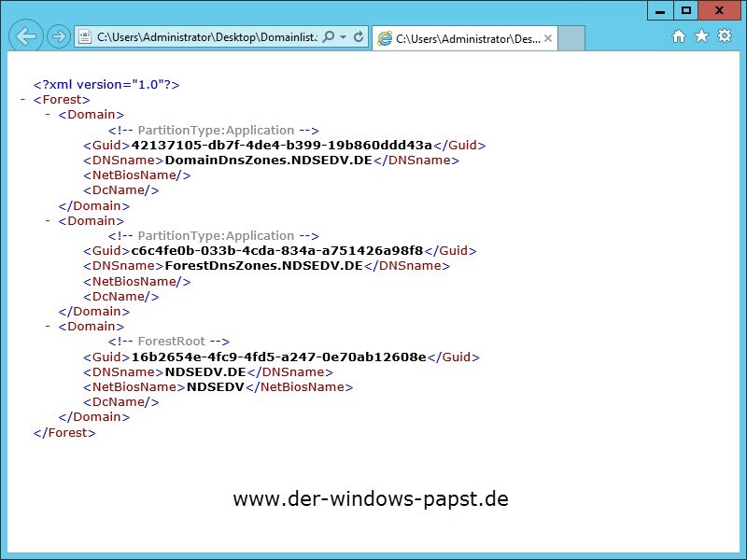Image resolution: width=747 pixels, height=560 pixels.
Task: Click the ForestRoot GUID value text
Action: click(278, 357)
